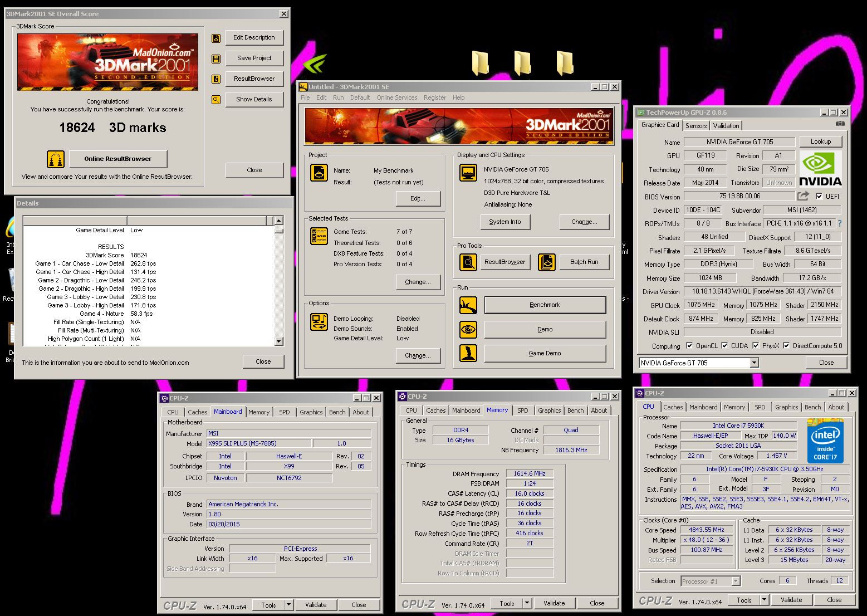Toggle the OpenCL checkbox
Screen dimensions: 867x616
pyautogui.click(x=689, y=345)
